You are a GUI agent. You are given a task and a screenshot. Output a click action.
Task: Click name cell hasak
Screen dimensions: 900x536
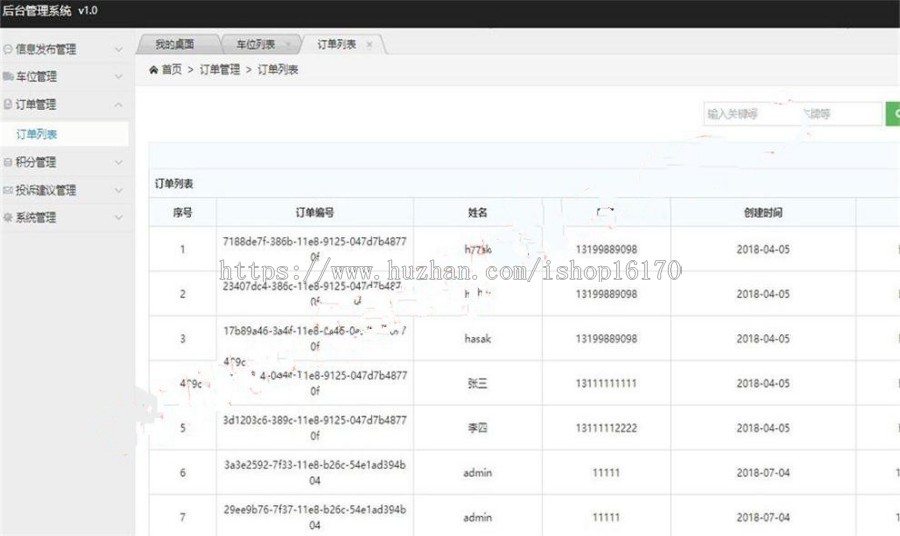pyautogui.click(x=478, y=339)
